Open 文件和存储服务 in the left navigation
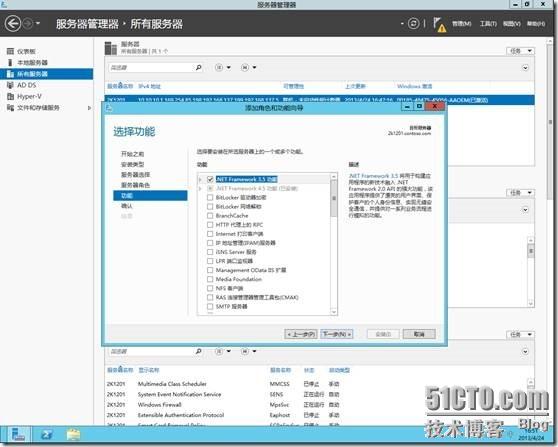The width and height of the screenshot is (558, 447). [x=38, y=107]
